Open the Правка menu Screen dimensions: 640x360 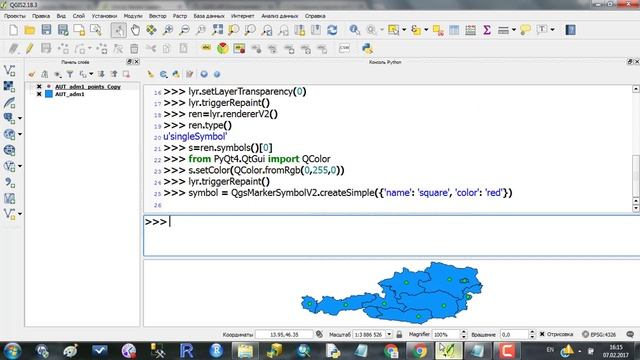tap(41, 16)
